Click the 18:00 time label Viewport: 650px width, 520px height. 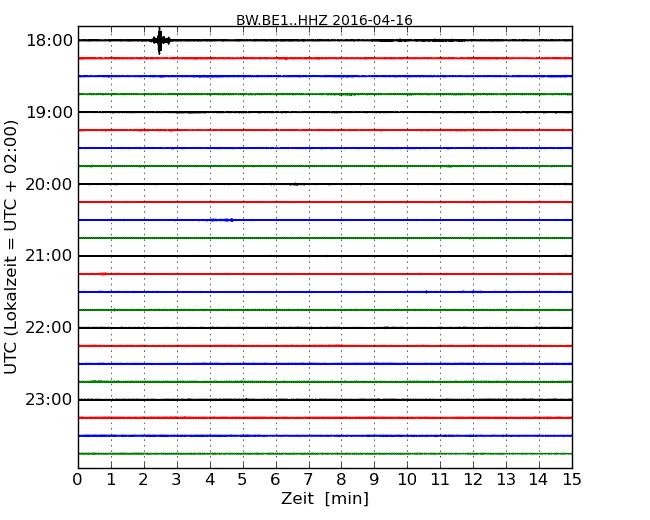coord(49,41)
